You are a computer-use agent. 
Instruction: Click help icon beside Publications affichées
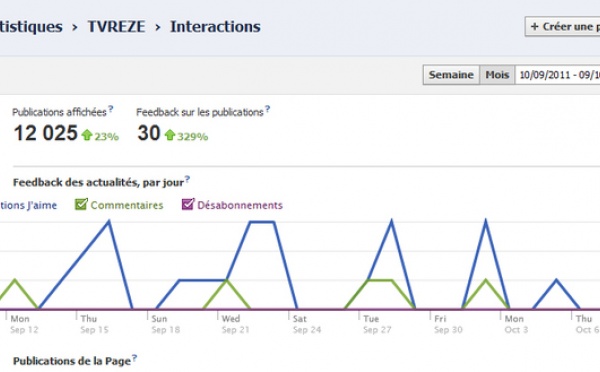point(111,109)
